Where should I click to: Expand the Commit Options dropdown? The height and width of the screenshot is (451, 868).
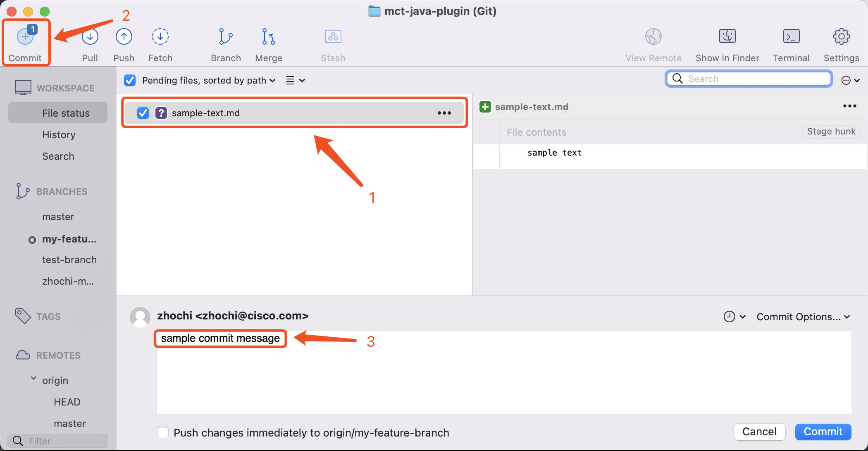[803, 317]
